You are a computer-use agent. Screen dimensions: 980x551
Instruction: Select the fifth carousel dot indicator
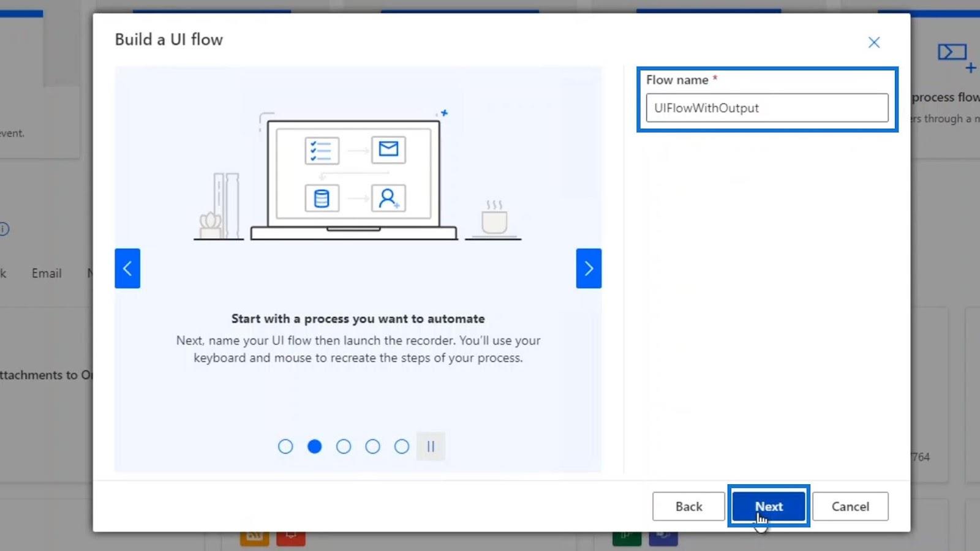click(x=402, y=446)
